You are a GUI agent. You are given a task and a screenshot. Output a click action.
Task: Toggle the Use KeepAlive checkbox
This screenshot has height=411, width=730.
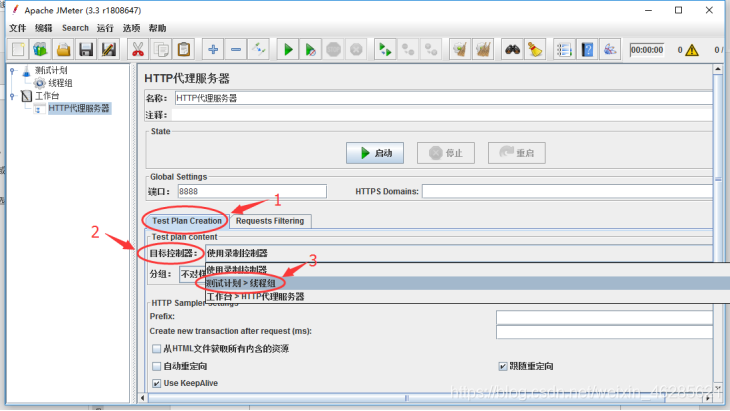click(156, 384)
